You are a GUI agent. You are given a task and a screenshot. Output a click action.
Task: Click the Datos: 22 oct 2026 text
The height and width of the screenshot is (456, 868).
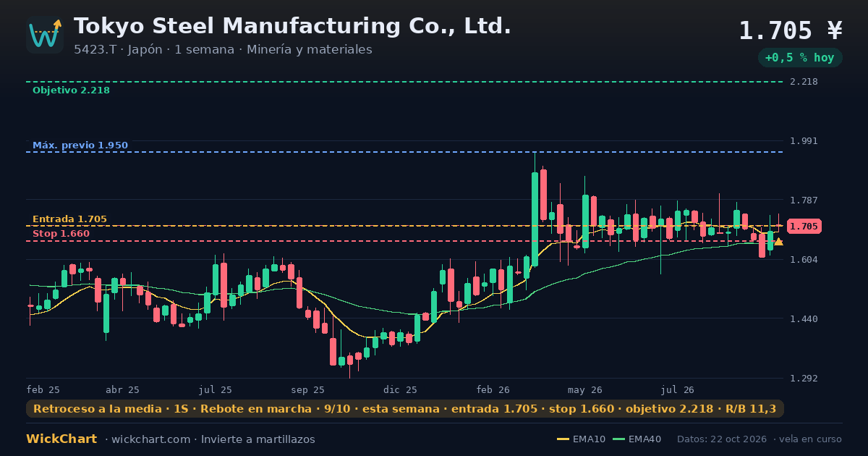(723, 439)
